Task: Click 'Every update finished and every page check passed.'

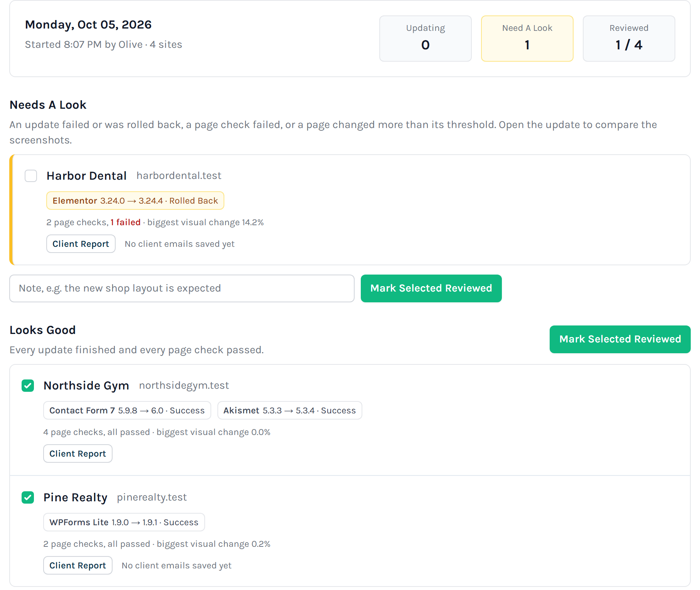Action: click(137, 350)
